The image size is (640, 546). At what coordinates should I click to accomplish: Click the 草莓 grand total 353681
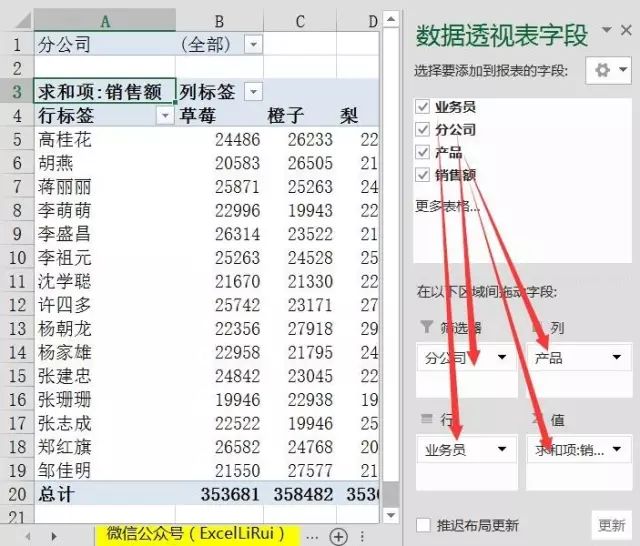220,494
